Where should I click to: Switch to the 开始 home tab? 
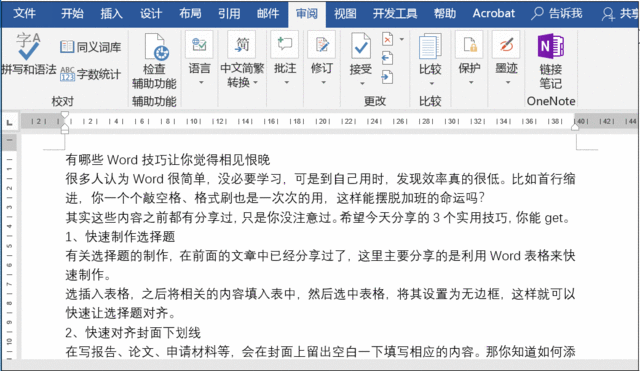point(72,13)
